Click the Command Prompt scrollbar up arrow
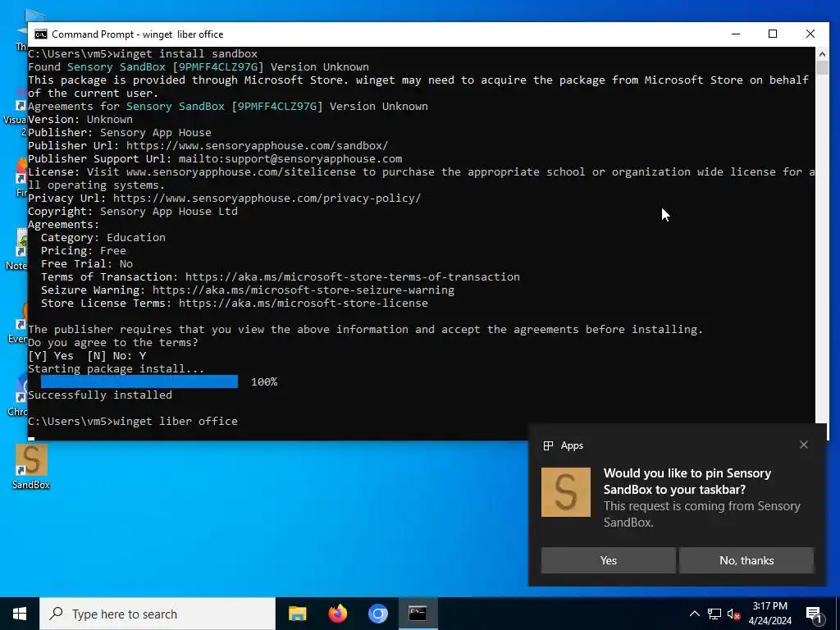 coord(822,53)
